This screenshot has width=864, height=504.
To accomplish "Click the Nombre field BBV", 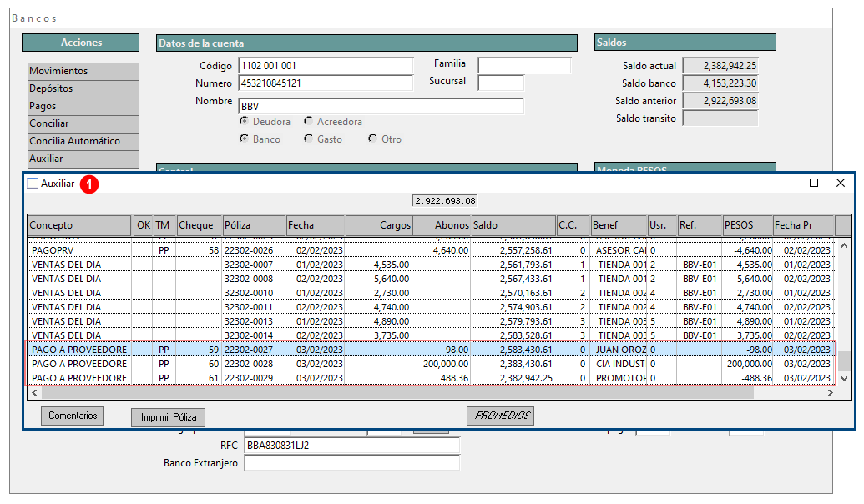I will (x=381, y=106).
